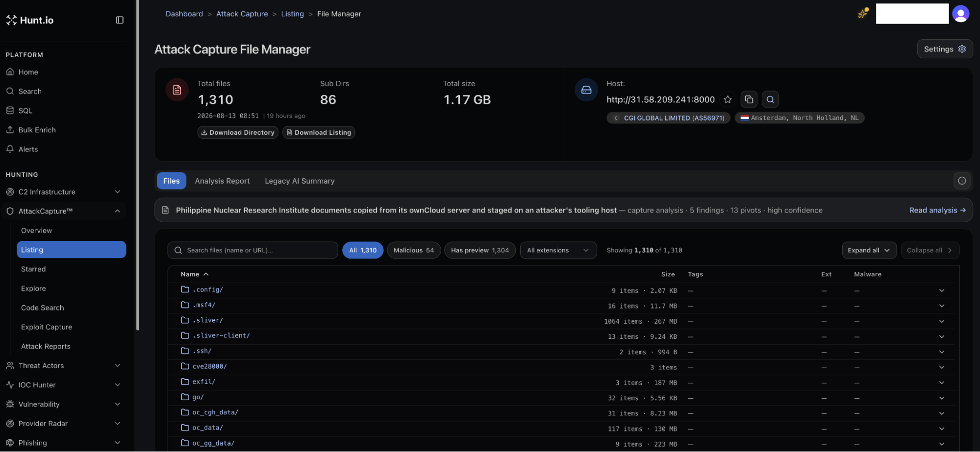Switch to the Files tab
Viewport: 980px width, 452px height.
[172, 181]
